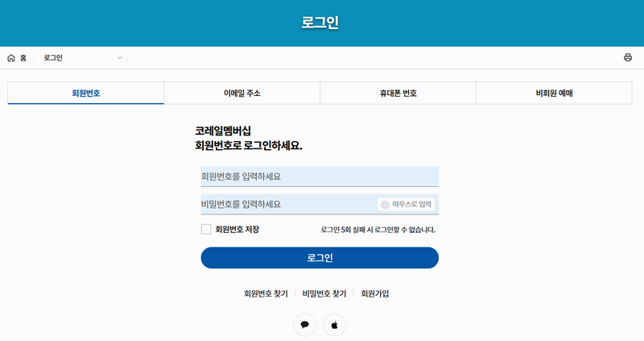Check the 회원번호 저장 checkbox

[206, 229]
